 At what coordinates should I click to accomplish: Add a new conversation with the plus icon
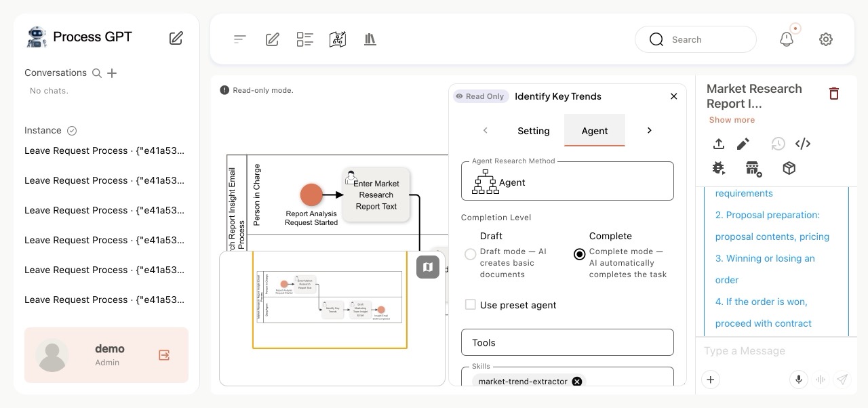pyautogui.click(x=113, y=73)
